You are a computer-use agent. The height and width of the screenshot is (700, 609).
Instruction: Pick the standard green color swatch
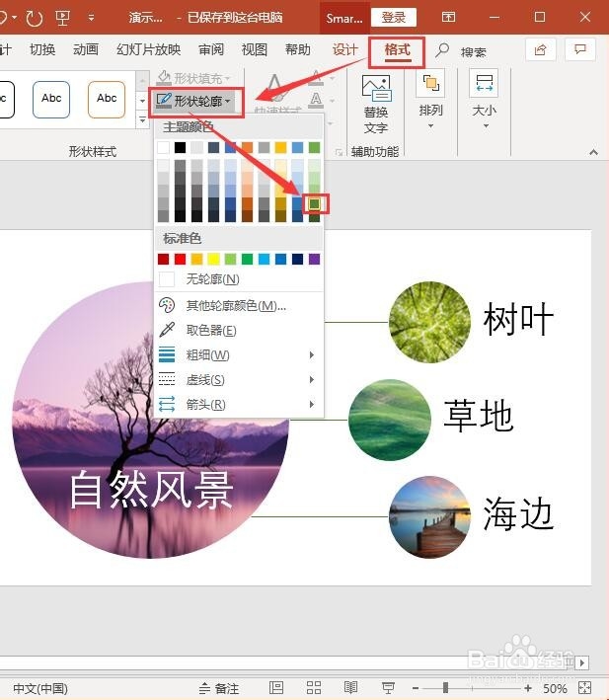click(x=247, y=259)
